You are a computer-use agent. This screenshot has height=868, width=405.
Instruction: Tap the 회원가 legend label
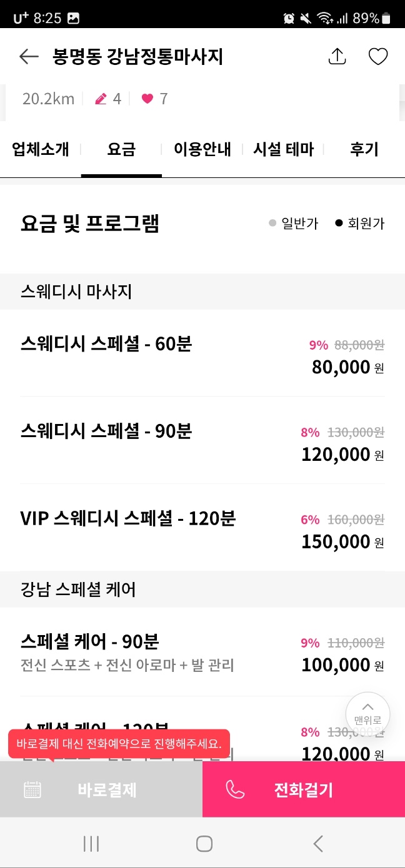click(x=366, y=224)
